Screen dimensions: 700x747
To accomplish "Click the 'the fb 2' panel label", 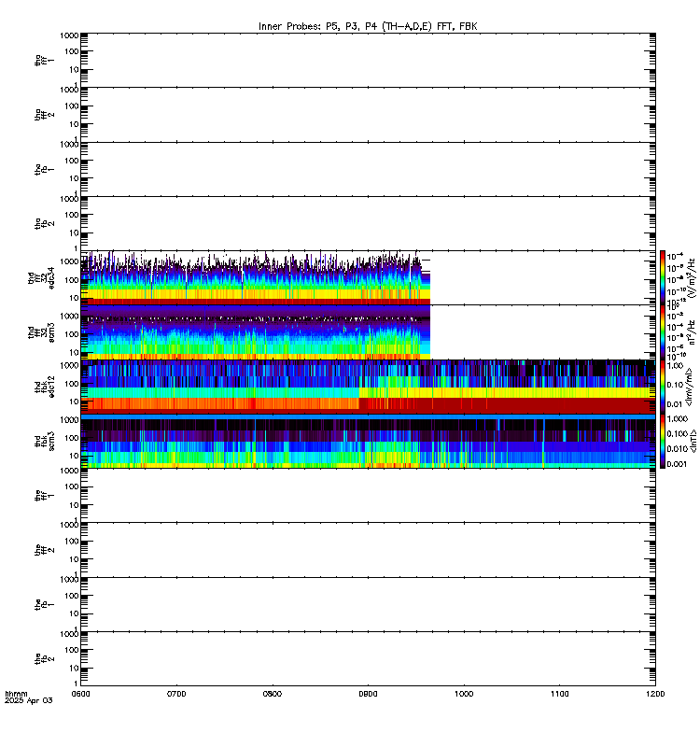I will [44, 659].
